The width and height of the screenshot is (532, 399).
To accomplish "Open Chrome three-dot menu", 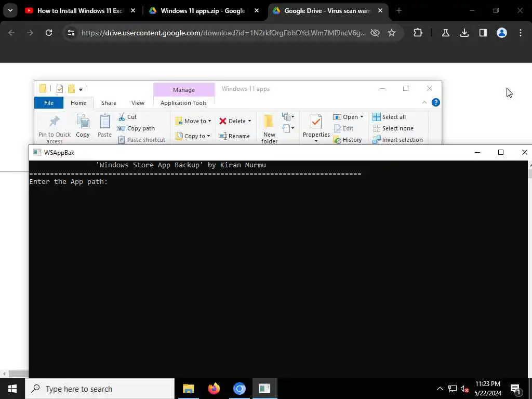I will (x=521, y=33).
